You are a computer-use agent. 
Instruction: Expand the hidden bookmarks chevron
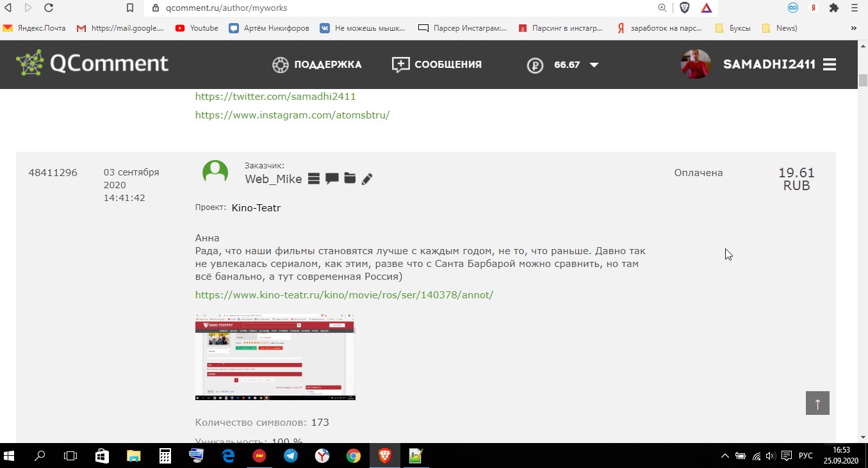tap(853, 28)
